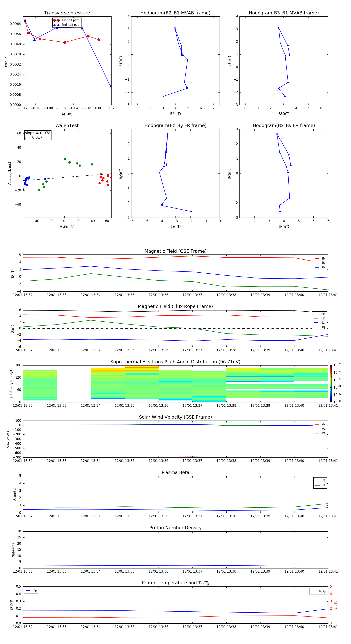This screenshot has width=351, height=644.
Task: Click the 'Hodogram(Bz_By FR frame)' title
Action: (x=175, y=125)
